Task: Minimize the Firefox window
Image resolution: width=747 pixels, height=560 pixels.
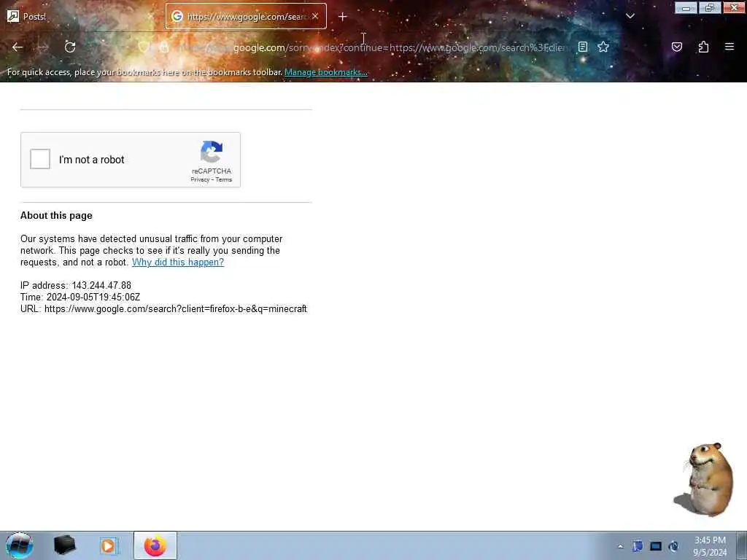Action: 686,7
